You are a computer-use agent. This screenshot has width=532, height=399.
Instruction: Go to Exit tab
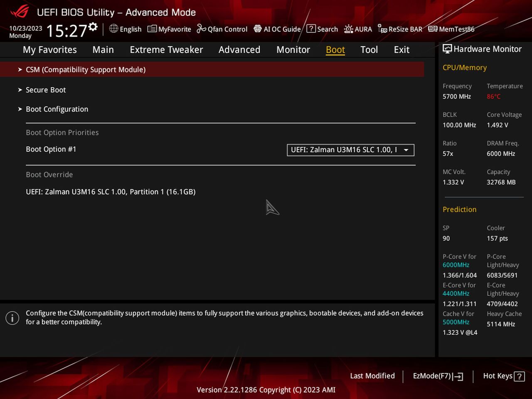tap(401, 49)
